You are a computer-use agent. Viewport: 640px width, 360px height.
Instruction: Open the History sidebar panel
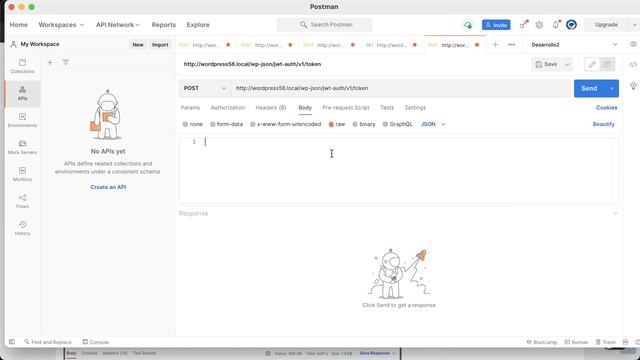pyautogui.click(x=22, y=228)
